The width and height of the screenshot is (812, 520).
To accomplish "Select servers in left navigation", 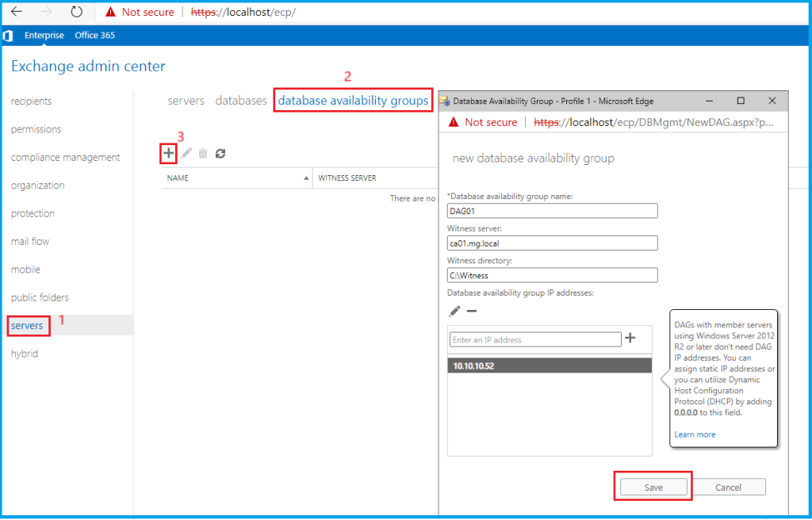I will point(27,326).
